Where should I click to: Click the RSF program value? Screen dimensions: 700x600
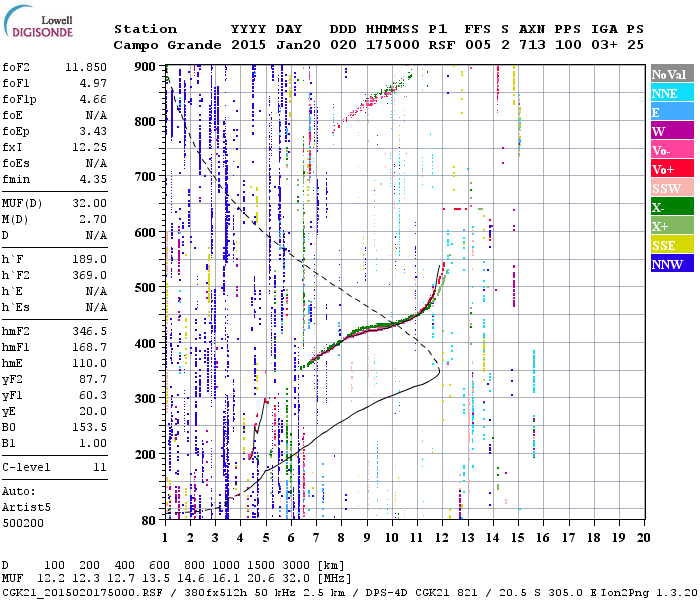click(x=442, y=45)
